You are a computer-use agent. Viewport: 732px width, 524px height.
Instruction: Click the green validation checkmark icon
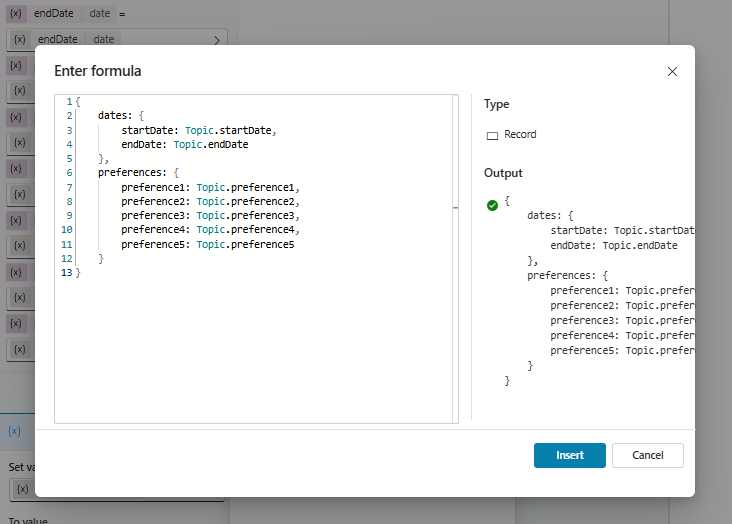pyautogui.click(x=492, y=205)
